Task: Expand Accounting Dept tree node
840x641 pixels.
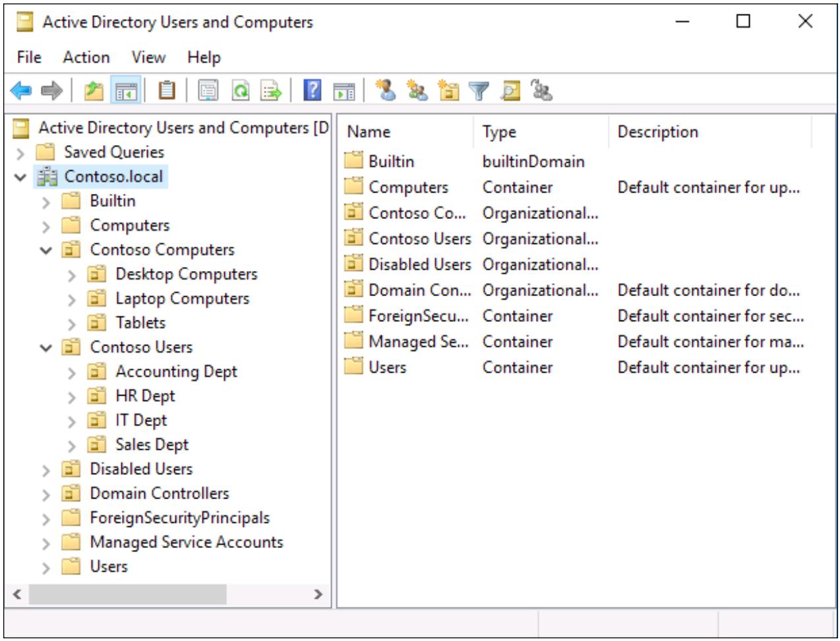Action: point(72,373)
